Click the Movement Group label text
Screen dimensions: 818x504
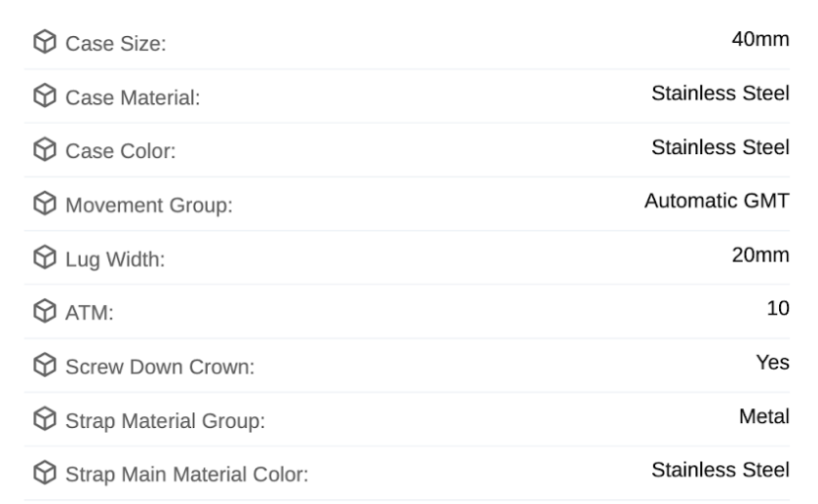point(149,206)
